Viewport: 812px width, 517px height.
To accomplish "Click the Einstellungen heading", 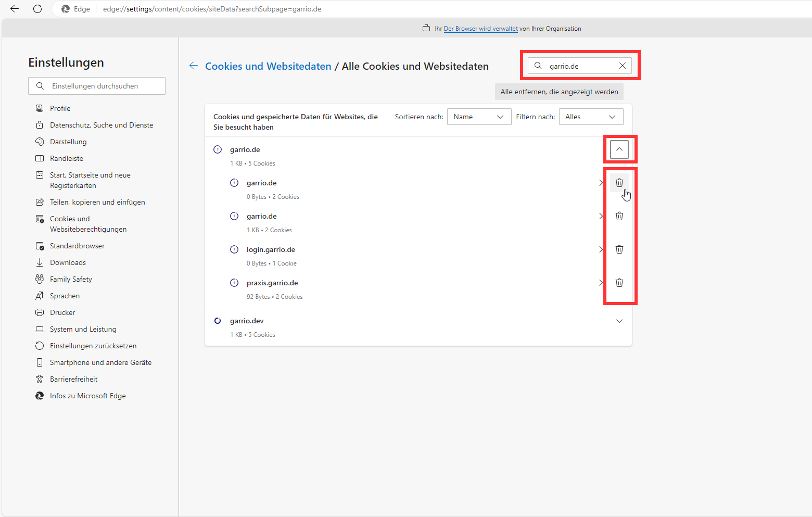I will tap(66, 62).
